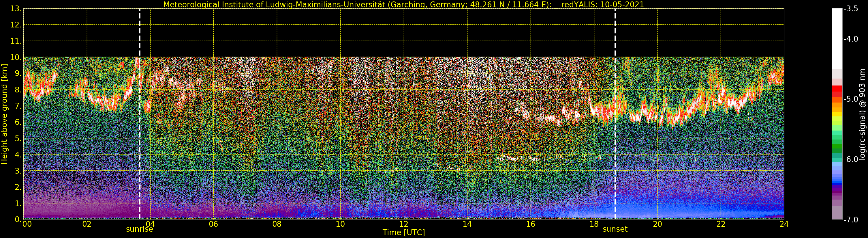Screen dimensions: 868x238
Task: Click the "16" time axis tick label
Action: [531, 224]
